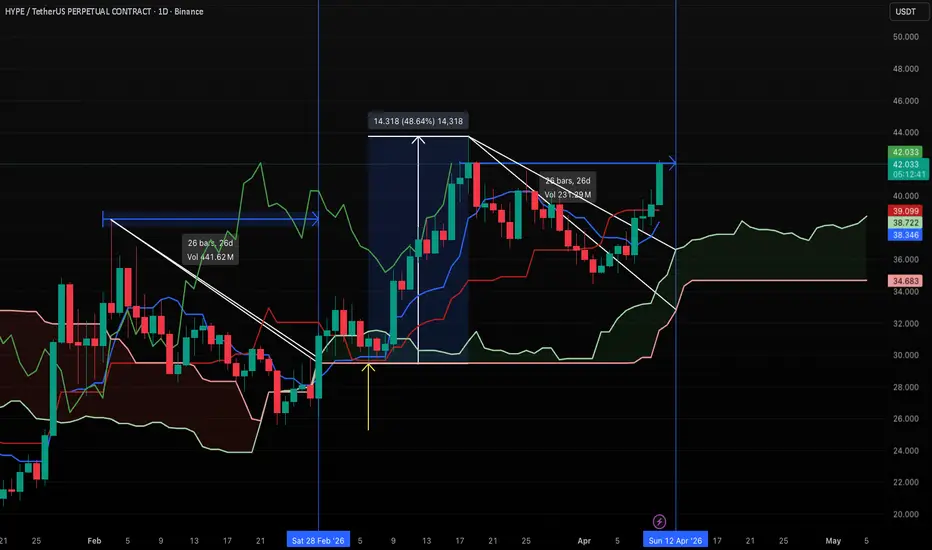Click the pink 34.683 price label

point(905,281)
